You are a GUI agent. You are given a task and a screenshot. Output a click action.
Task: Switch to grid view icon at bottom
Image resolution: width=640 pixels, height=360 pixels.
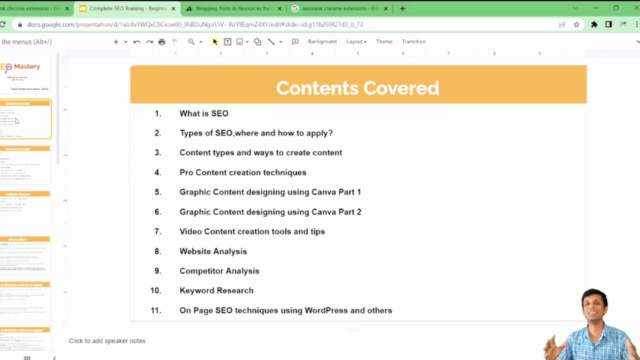(x=27, y=358)
